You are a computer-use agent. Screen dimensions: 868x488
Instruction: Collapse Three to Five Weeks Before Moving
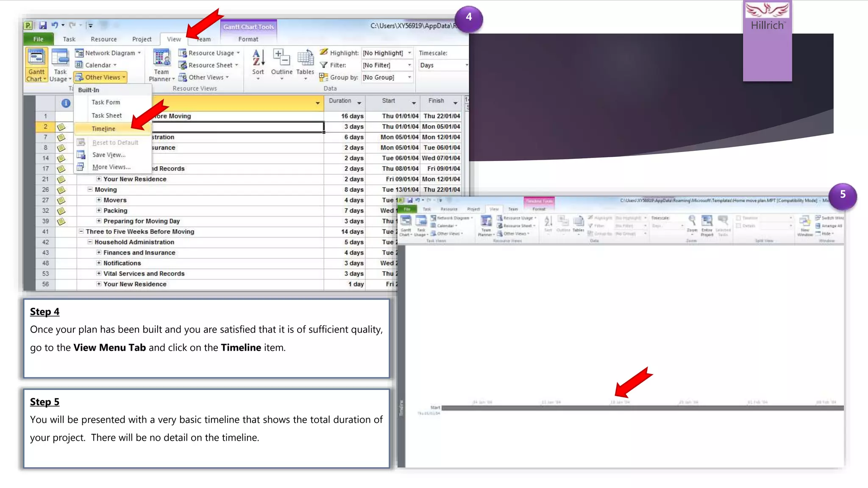point(81,231)
